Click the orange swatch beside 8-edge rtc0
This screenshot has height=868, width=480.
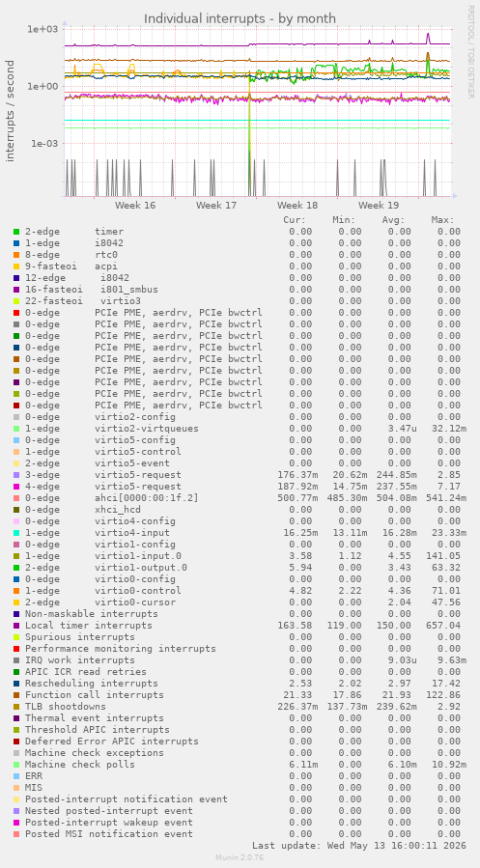pos(16,255)
